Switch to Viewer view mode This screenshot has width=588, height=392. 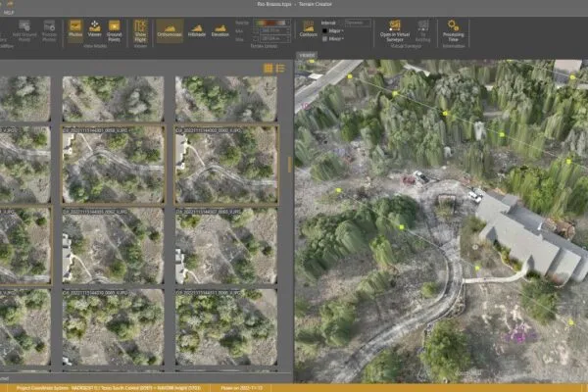tap(94, 29)
